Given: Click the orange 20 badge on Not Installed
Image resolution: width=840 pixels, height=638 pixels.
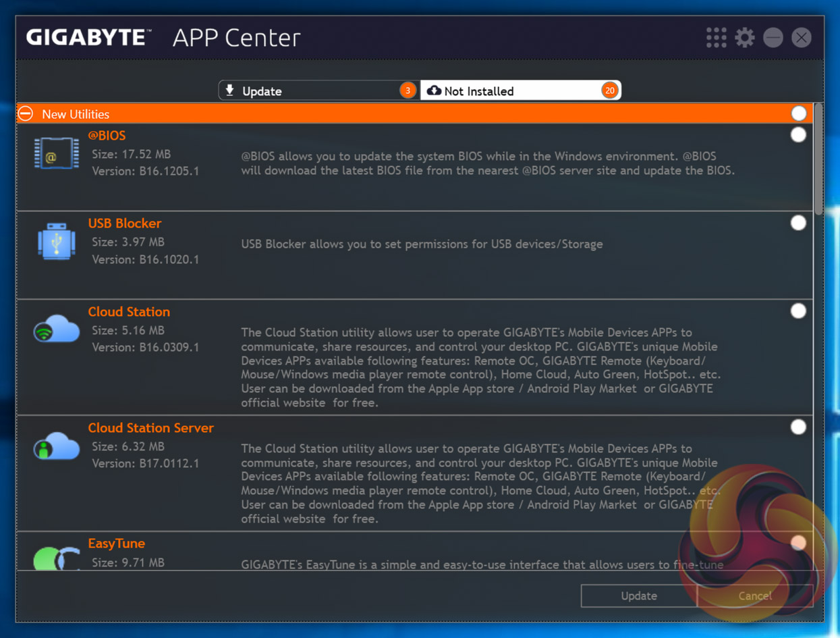Looking at the screenshot, I should tap(610, 90).
